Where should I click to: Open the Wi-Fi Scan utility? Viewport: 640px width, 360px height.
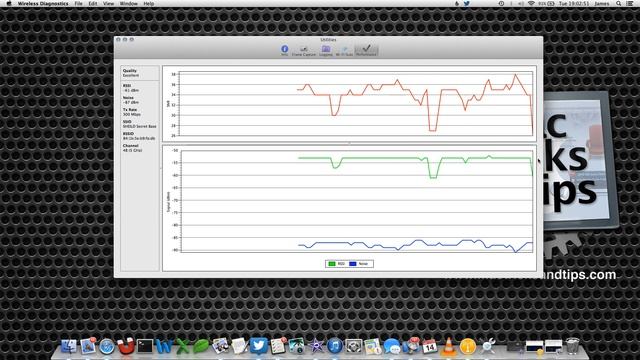click(x=344, y=51)
